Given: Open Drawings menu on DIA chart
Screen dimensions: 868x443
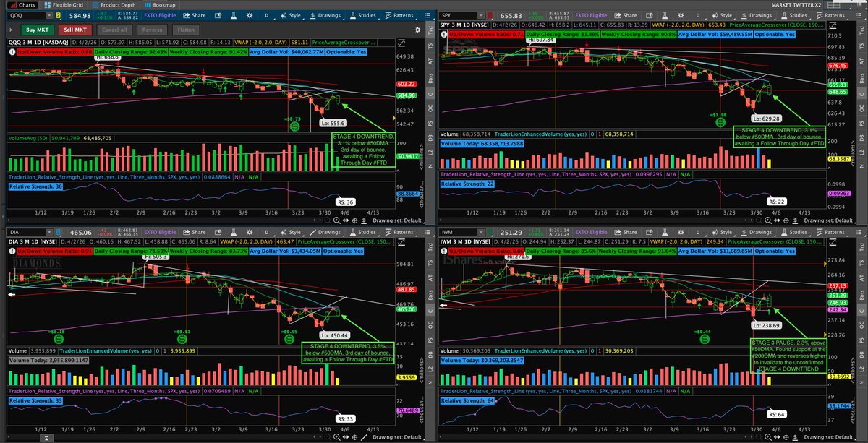Looking at the screenshot, I should [x=325, y=232].
